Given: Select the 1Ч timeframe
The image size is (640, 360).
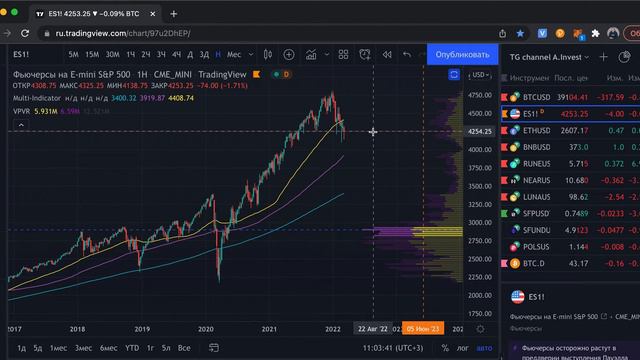Looking at the screenshot, I should (131, 54).
